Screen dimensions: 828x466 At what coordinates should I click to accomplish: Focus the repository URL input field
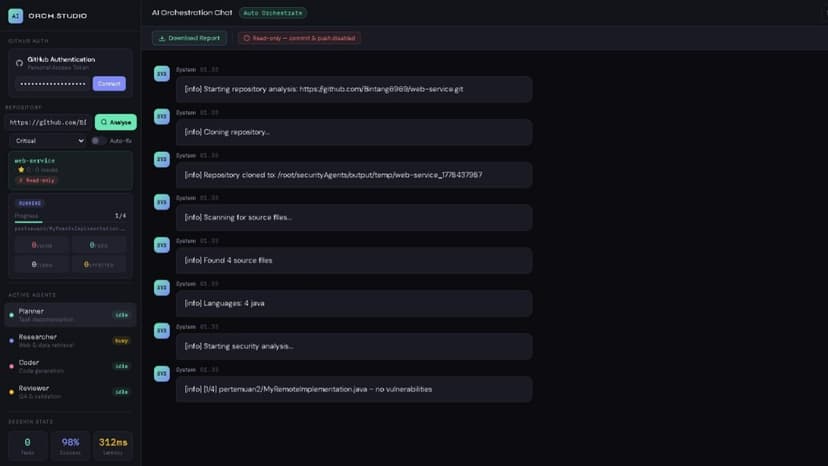(49, 122)
